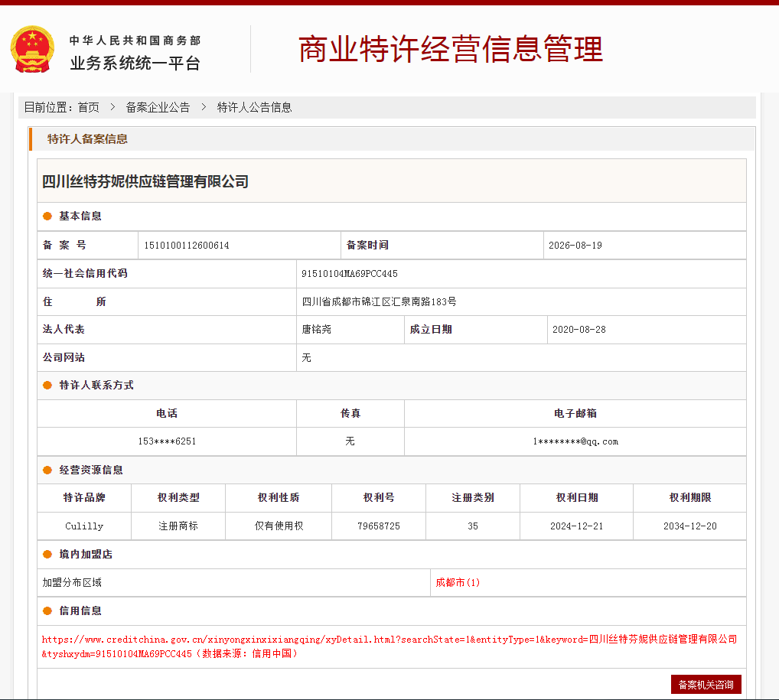
Task: Select right expiry 2034-12-20
Action: [x=690, y=526]
